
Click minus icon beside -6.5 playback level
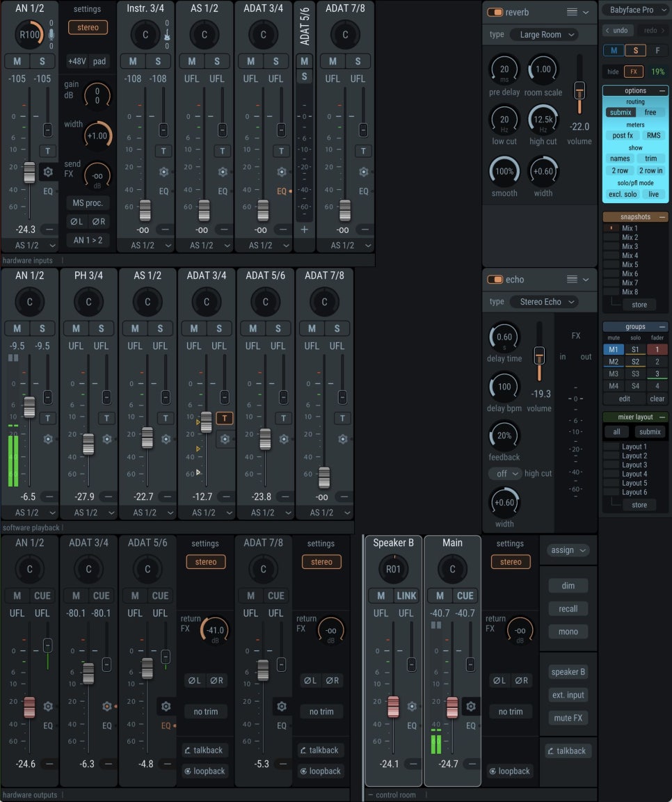49,496
